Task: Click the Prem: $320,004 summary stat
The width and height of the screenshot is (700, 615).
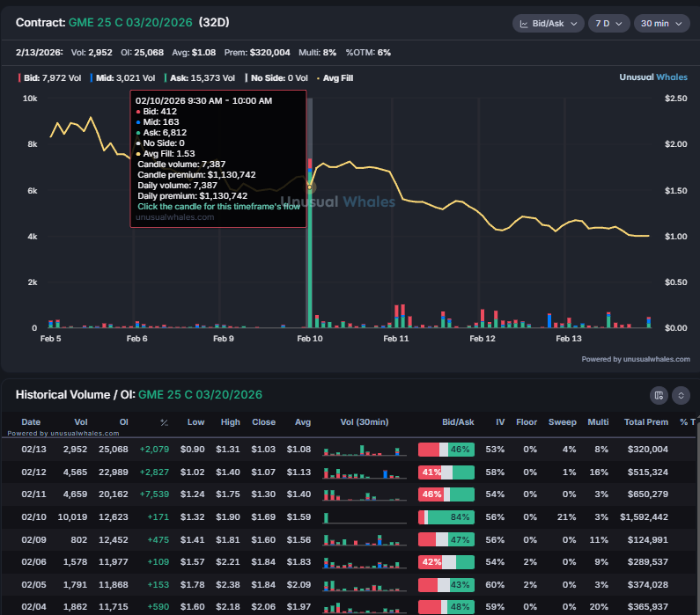Action: 257,53
